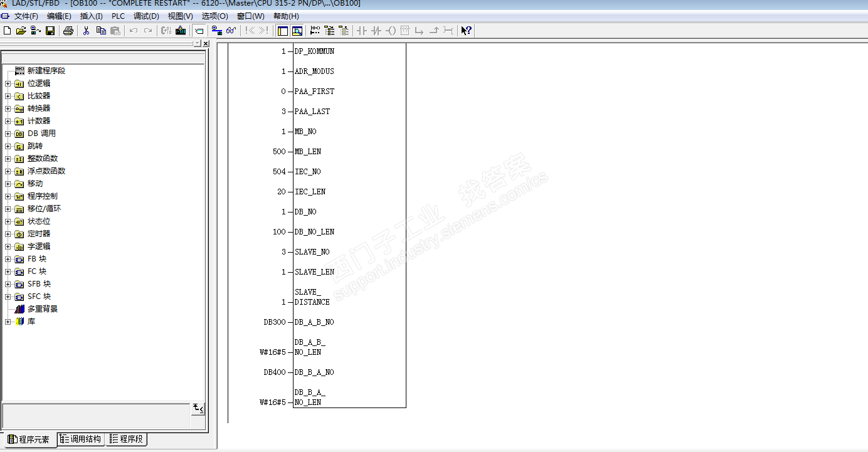Insert a new network from the toolbar
The width and height of the screenshot is (868, 452).
pos(315,30)
